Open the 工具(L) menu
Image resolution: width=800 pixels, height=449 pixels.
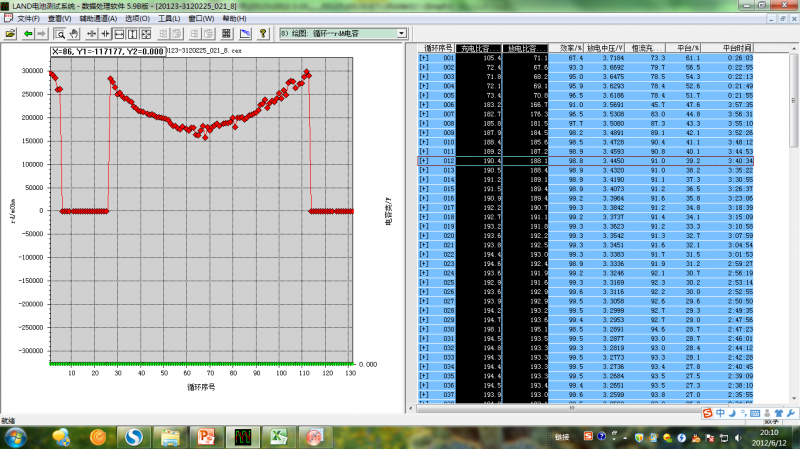[x=169, y=18]
